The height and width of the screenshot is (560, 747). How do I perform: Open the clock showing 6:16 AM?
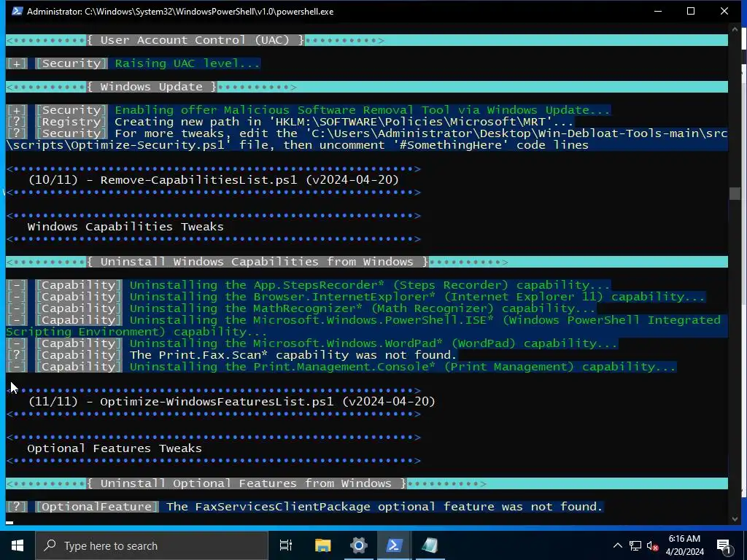point(684,545)
